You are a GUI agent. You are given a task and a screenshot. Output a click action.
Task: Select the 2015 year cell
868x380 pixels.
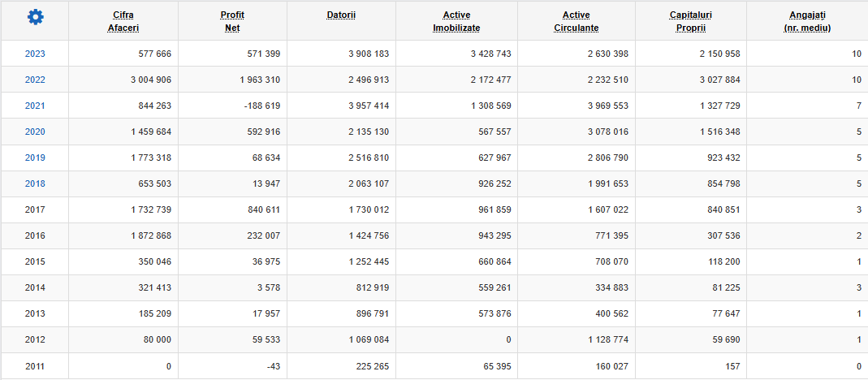pos(35,262)
